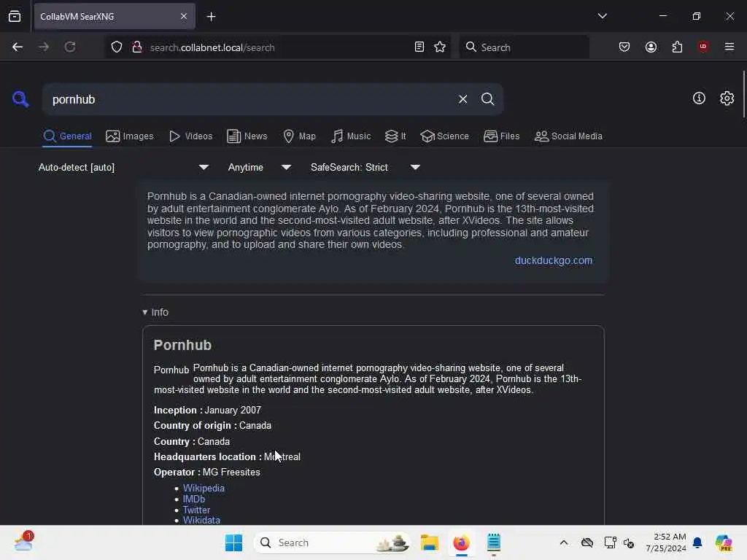Click the address bar URL
Screen dimensions: 747x560
[212, 47]
